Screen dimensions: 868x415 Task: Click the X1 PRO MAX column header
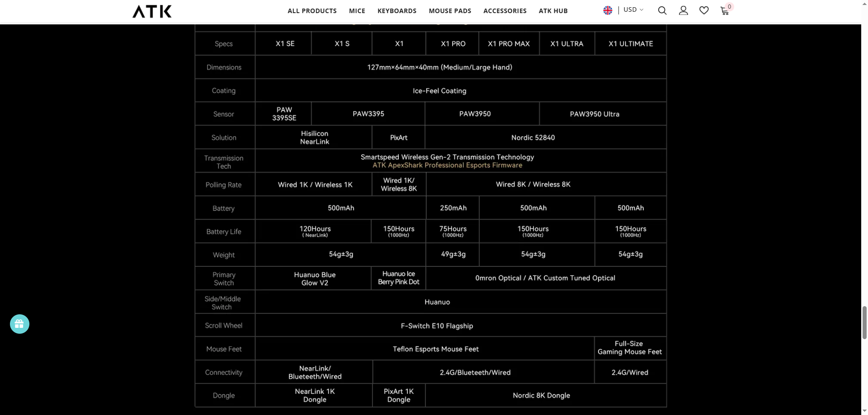pyautogui.click(x=509, y=44)
